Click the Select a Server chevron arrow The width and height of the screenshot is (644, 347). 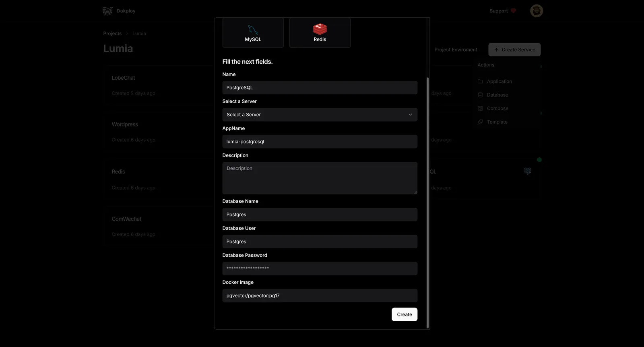[410, 115]
